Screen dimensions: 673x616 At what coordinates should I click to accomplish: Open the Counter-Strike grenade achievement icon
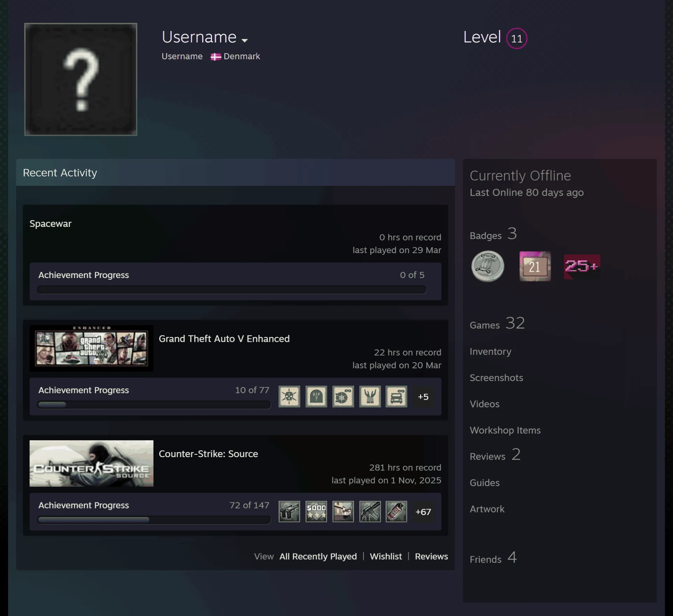click(396, 512)
